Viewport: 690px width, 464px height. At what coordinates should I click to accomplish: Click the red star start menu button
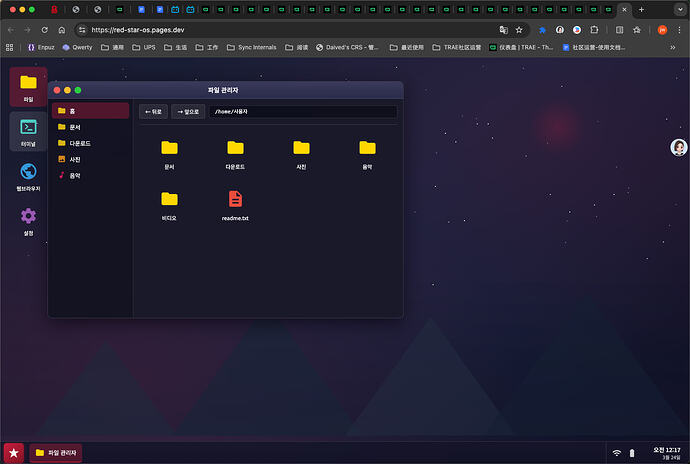tap(14, 453)
